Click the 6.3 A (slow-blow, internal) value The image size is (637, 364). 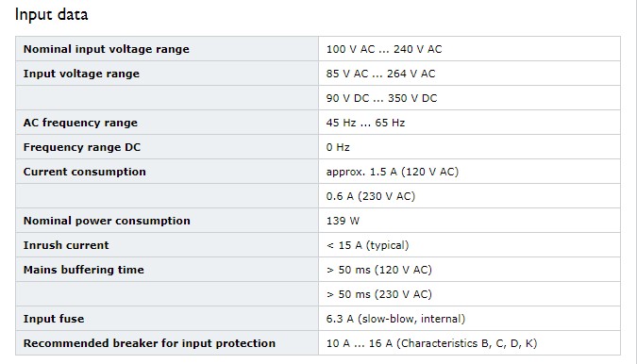(x=395, y=319)
